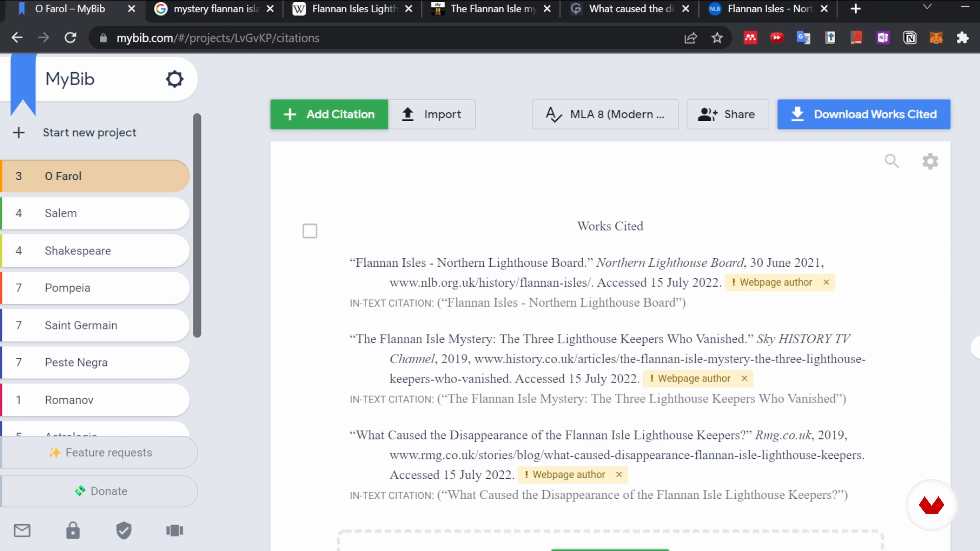Dismiss Webpage author warning on Rmg.co.uk citation

619,474
